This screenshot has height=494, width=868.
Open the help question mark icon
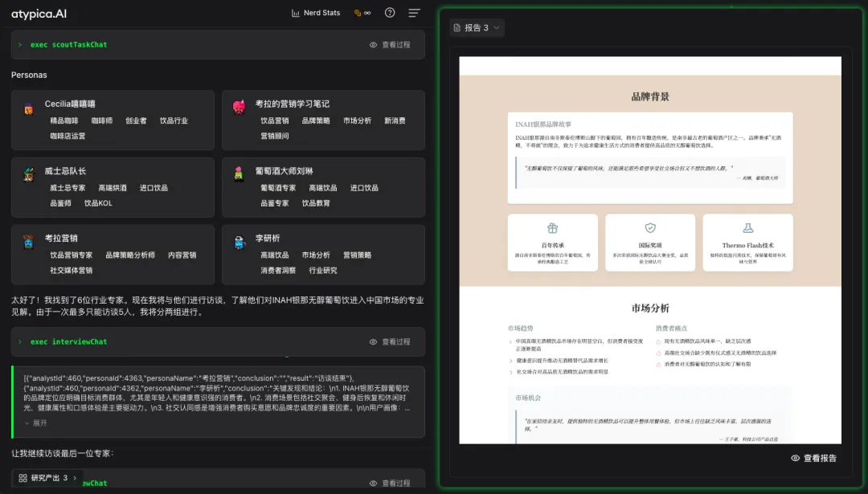click(x=390, y=13)
